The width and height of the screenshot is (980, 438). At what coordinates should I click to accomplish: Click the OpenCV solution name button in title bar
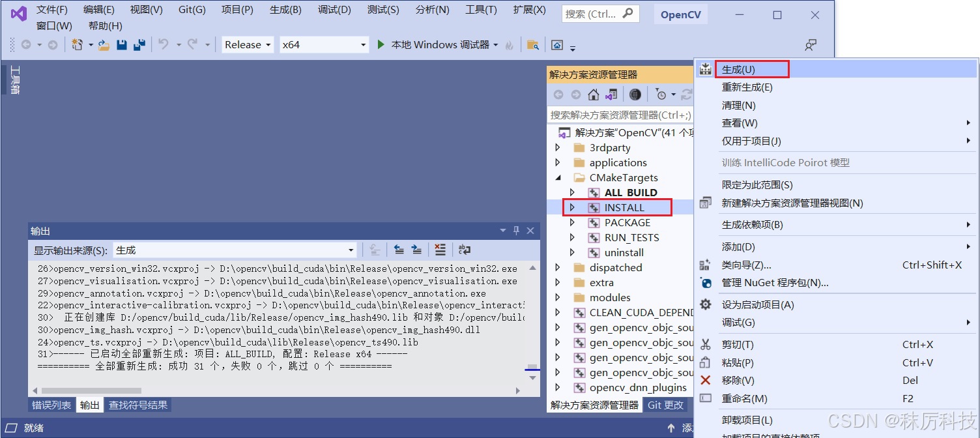(x=680, y=14)
